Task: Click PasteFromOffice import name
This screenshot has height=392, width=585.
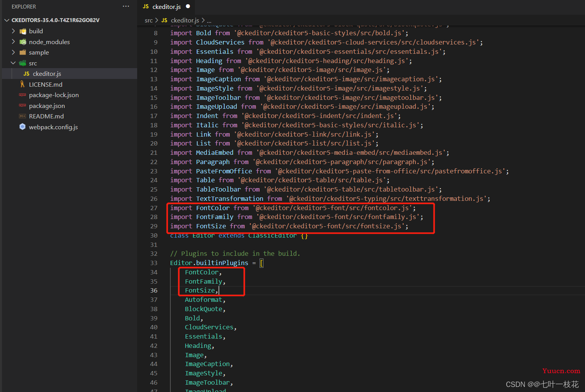Action: tap(224, 171)
